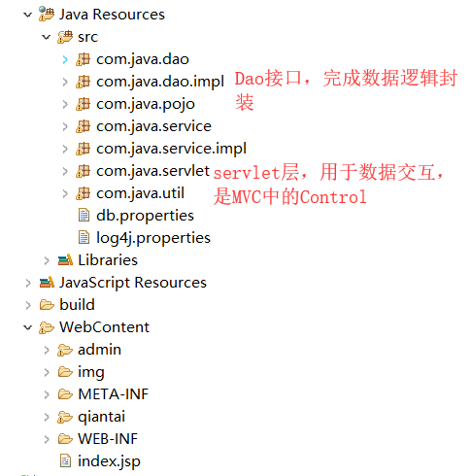Expand the Libraries node
This screenshot has height=476, width=471.
47,260
